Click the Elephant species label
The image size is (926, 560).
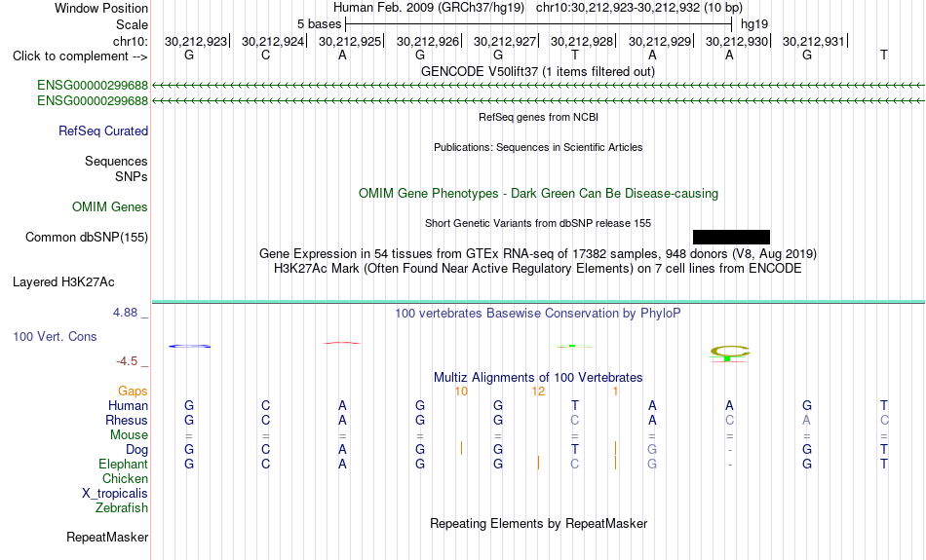tap(123, 464)
